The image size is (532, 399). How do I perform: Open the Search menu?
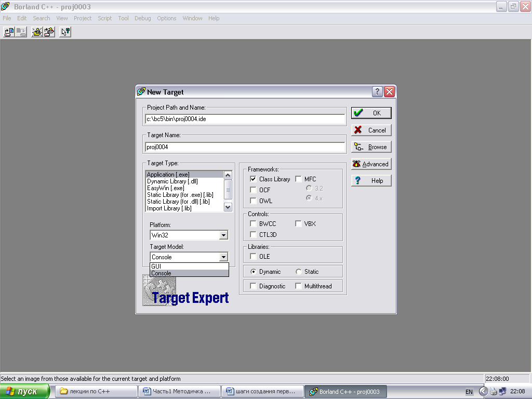click(x=42, y=18)
